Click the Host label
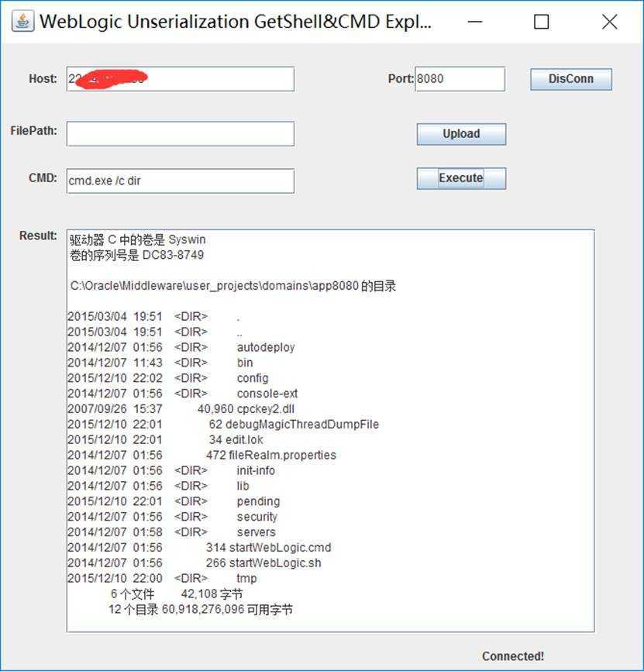Image resolution: width=644 pixels, height=671 pixels. click(43, 79)
